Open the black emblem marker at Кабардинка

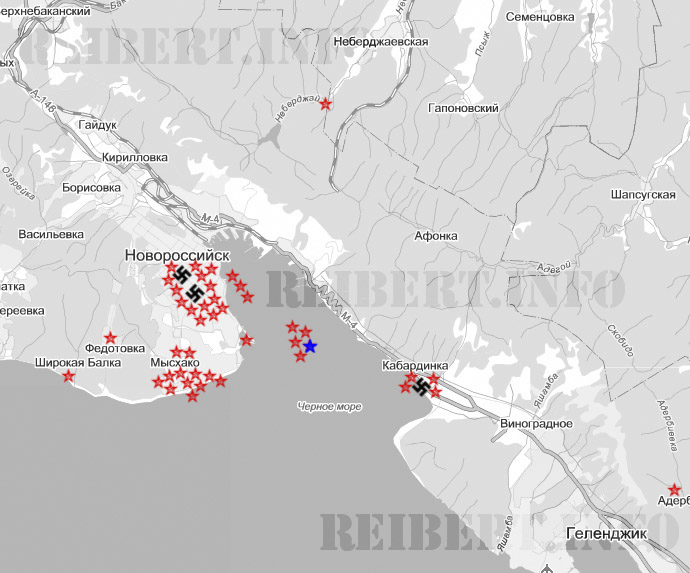coord(421,386)
